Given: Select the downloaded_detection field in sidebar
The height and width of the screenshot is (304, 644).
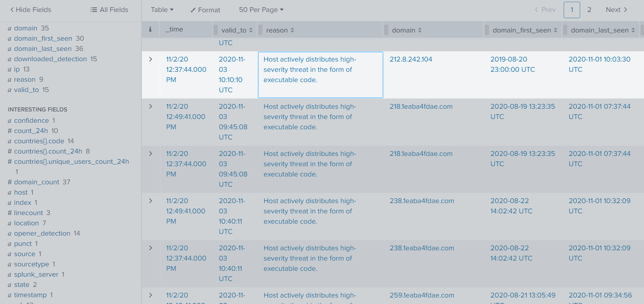Looking at the screenshot, I should tap(50, 59).
